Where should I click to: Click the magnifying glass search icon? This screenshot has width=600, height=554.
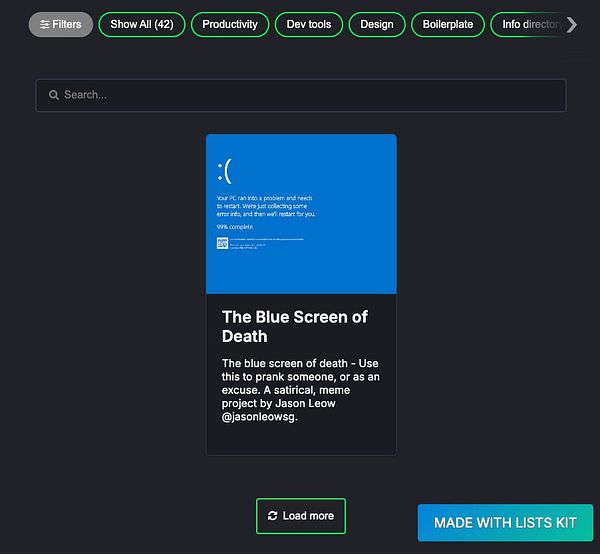pyautogui.click(x=54, y=95)
